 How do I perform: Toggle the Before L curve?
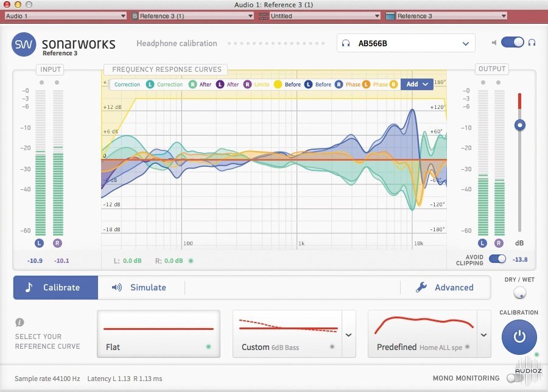pyautogui.click(x=308, y=84)
